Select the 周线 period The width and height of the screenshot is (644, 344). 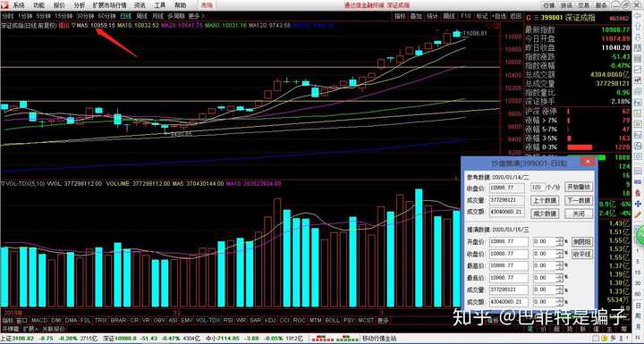[x=141, y=16]
